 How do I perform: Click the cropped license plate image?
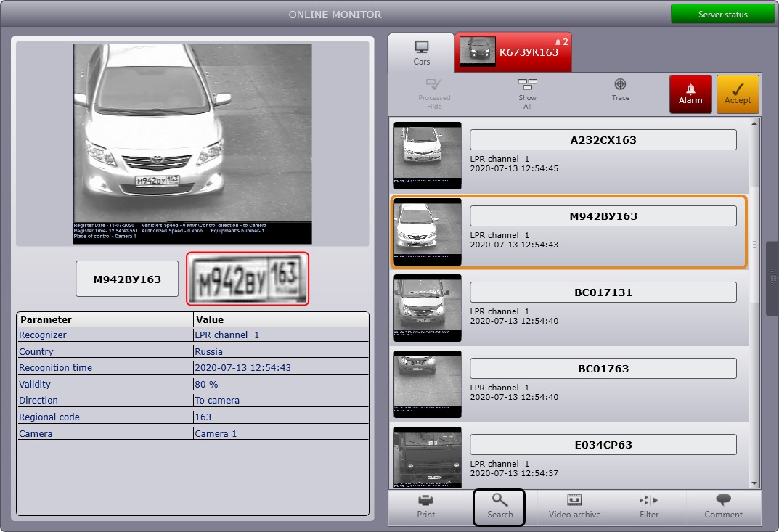tap(248, 279)
